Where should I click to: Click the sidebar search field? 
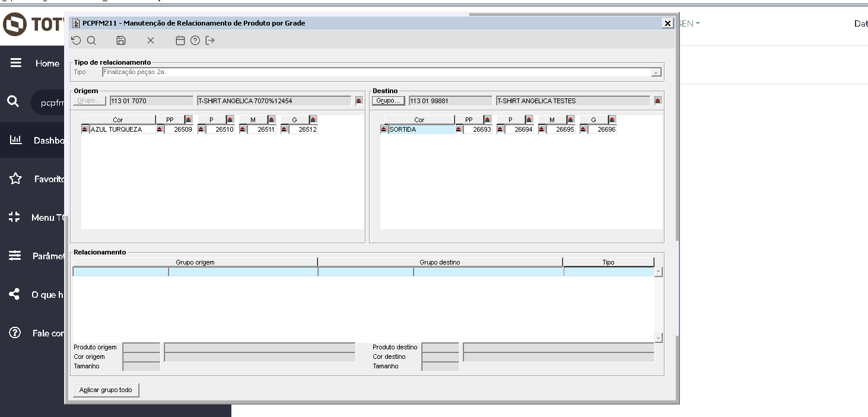tap(47, 102)
